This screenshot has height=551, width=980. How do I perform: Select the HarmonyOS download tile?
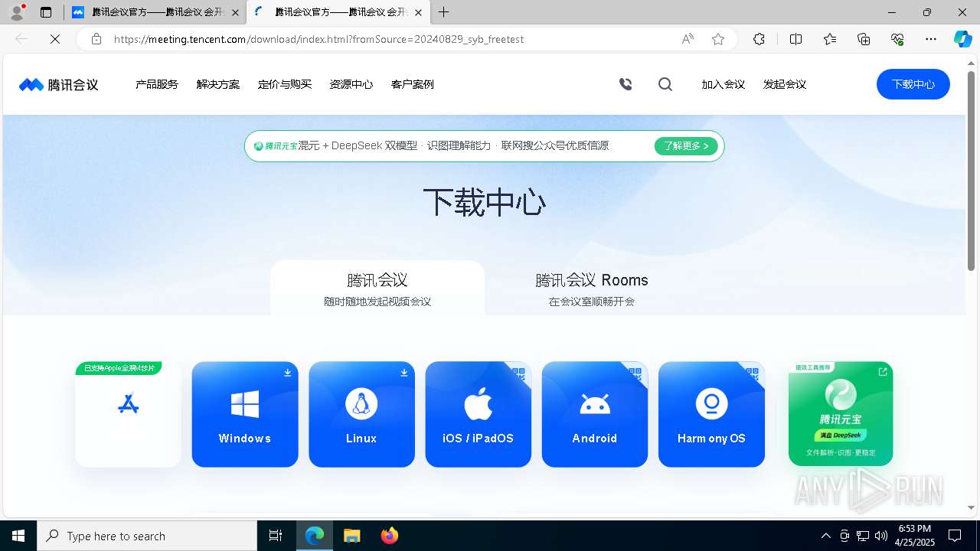click(x=711, y=414)
